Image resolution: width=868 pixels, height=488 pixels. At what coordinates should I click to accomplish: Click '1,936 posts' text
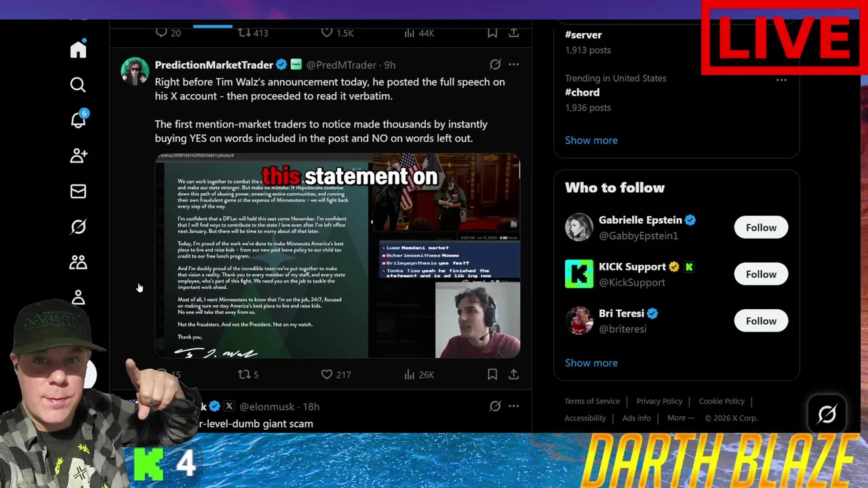click(587, 107)
